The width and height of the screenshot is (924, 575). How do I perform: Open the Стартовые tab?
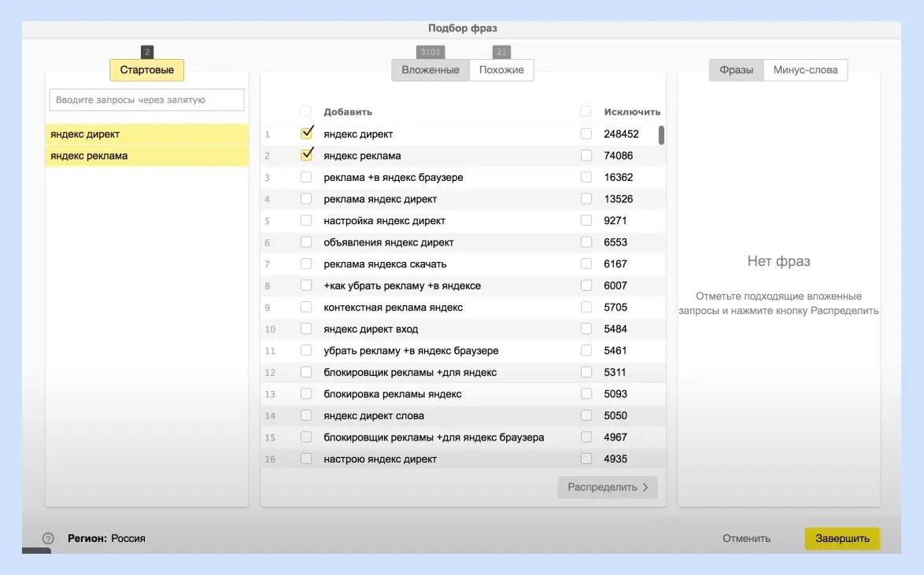point(146,70)
